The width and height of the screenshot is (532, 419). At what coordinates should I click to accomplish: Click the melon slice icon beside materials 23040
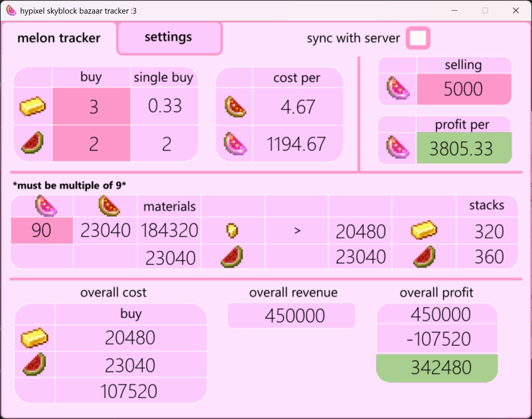point(232,257)
